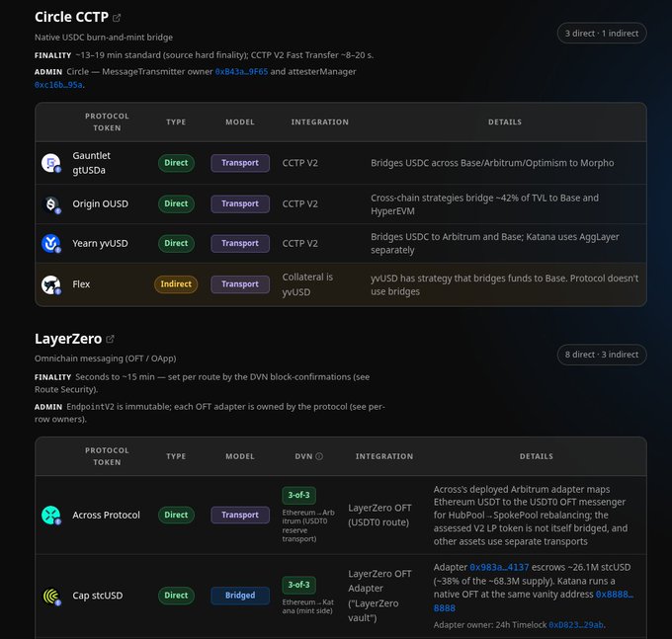Click the DVN column header text

pyautogui.click(x=303, y=456)
